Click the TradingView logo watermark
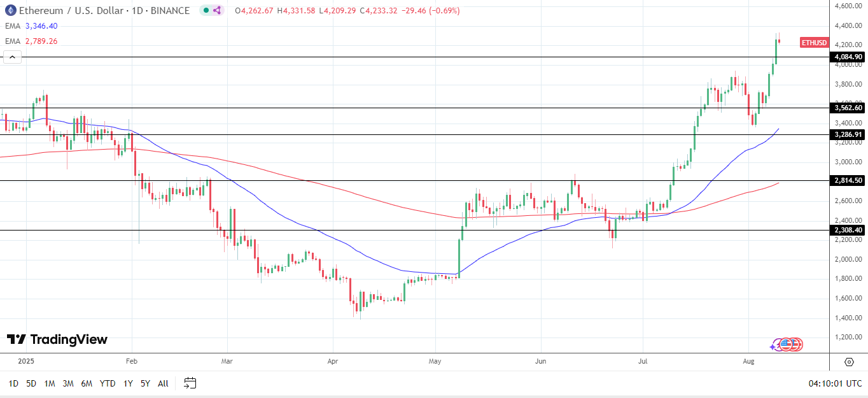This screenshot has width=868, height=398. (57, 339)
